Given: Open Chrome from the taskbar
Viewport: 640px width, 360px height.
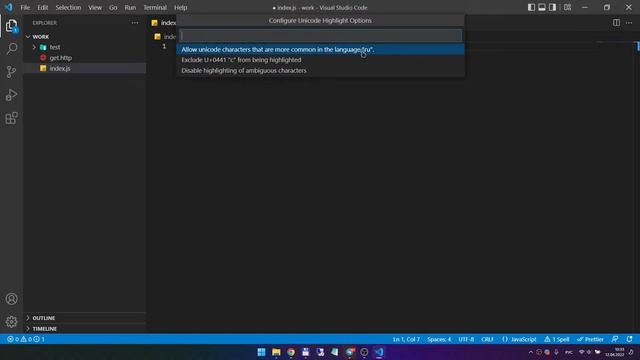Looking at the screenshot, I should pyautogui.click(x=291, y=352).
